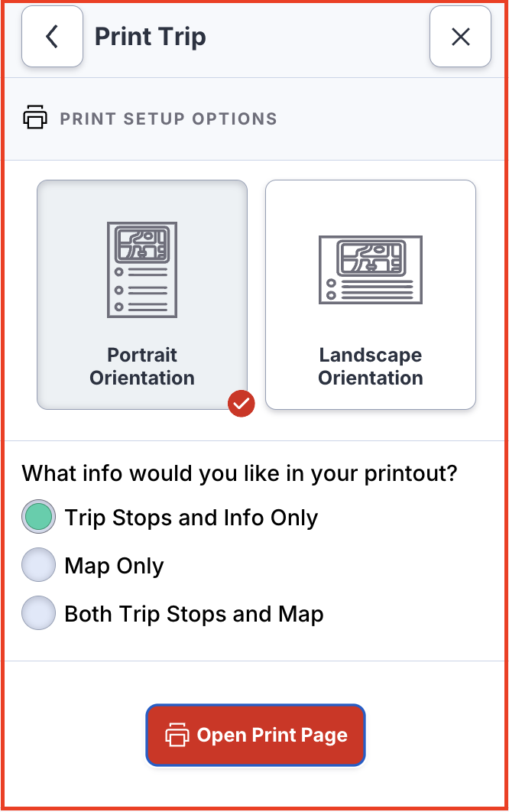Go back using the left chevron button

(x=52, y=37)
